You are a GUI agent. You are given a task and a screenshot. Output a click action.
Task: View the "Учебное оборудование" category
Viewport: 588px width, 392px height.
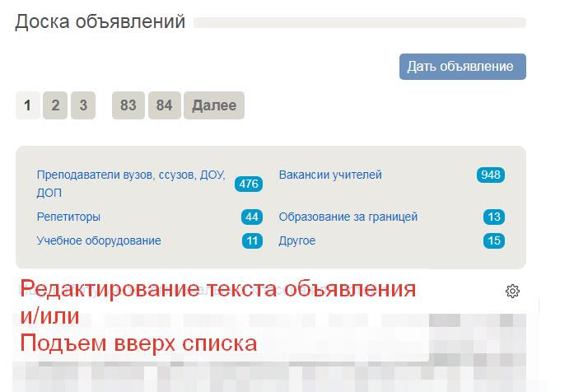99,240
